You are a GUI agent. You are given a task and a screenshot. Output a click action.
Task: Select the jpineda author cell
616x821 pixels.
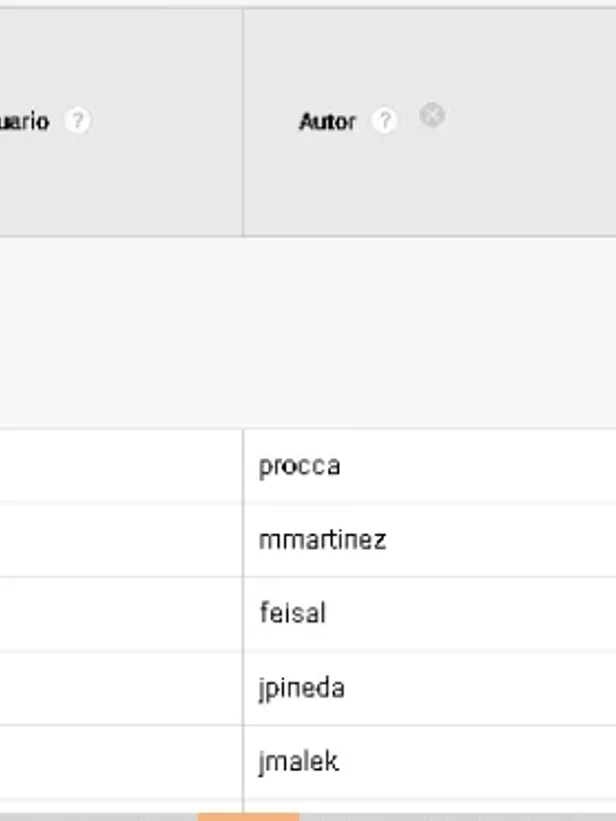pos(301,688)
